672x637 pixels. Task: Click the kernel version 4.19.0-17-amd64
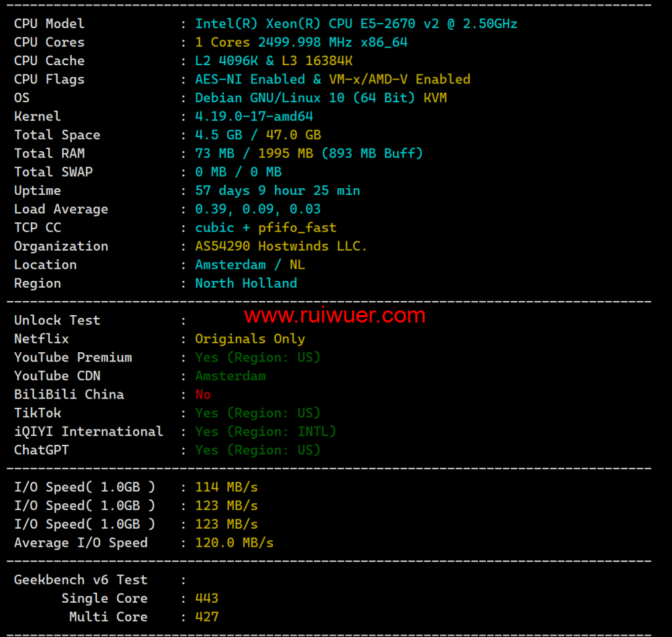pos(254,117)
